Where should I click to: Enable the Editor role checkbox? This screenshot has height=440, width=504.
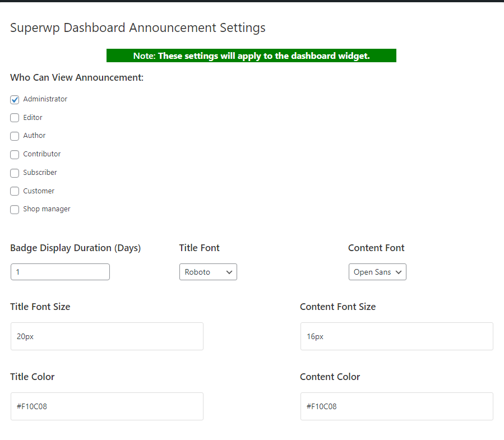[15, 118]
